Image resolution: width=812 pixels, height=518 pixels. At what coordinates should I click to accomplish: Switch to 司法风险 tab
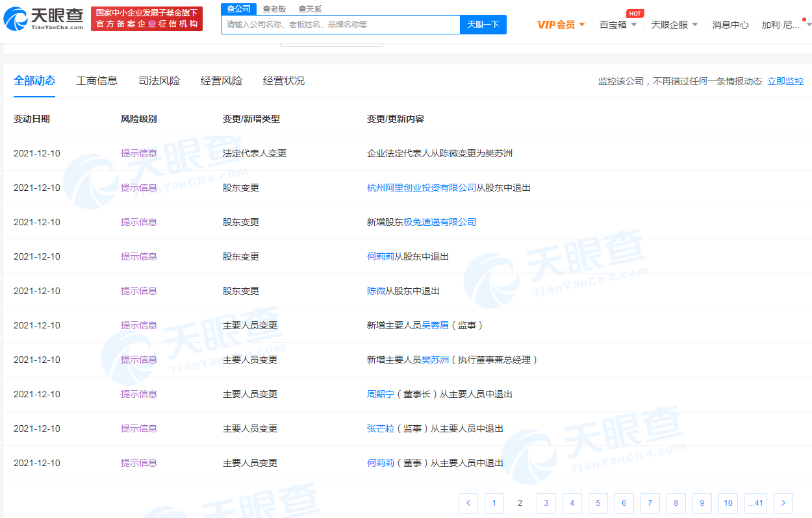159,80
